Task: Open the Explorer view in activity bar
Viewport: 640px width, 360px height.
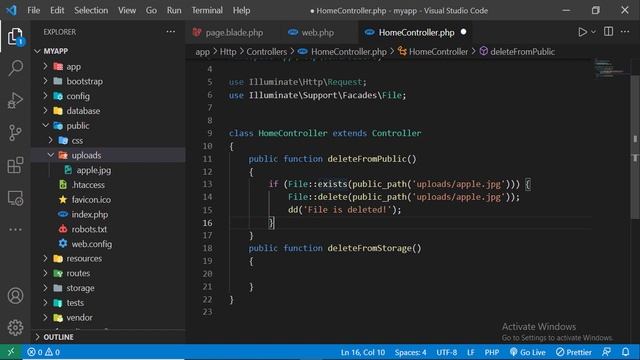Action: [15, 37]
